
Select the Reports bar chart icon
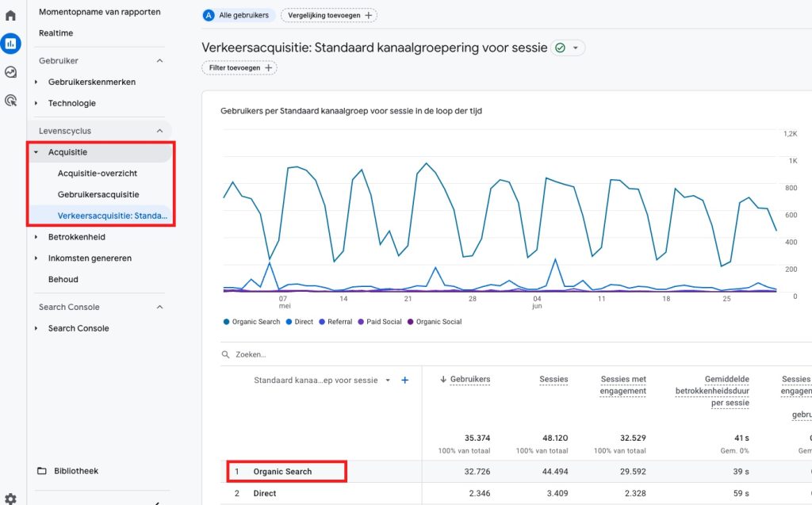(10, 43)
